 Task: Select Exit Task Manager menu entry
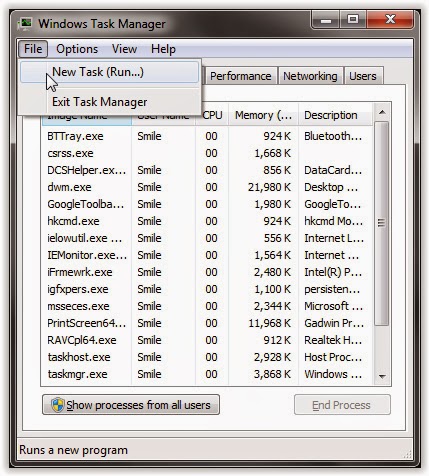pyautogui.click(x=109, y=102)
